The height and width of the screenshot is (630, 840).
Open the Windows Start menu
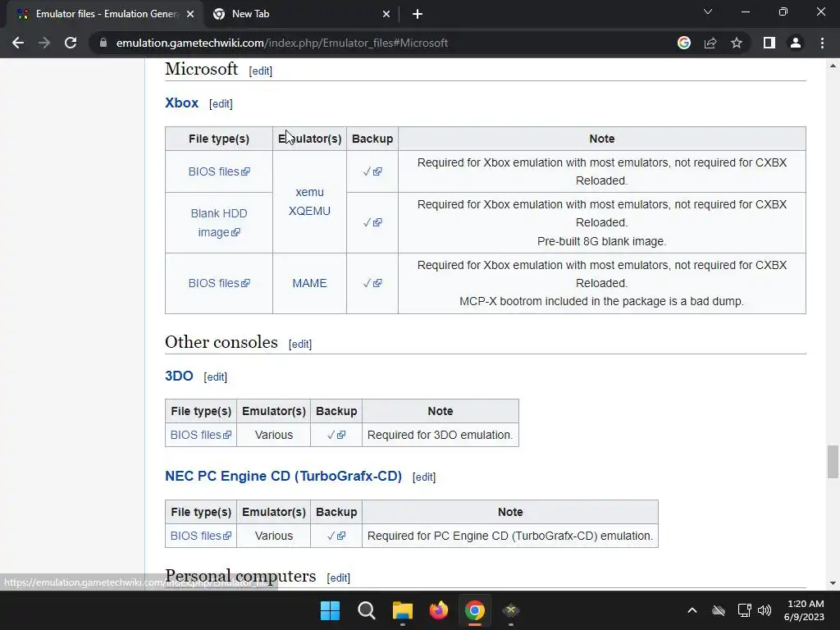tap(330, 610)
